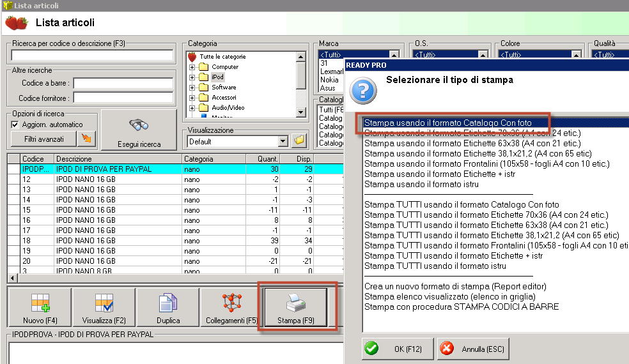
Task: Click the strawberry logo beside Lista articoli
Action: pyautogui.click(x=17, y=23)
